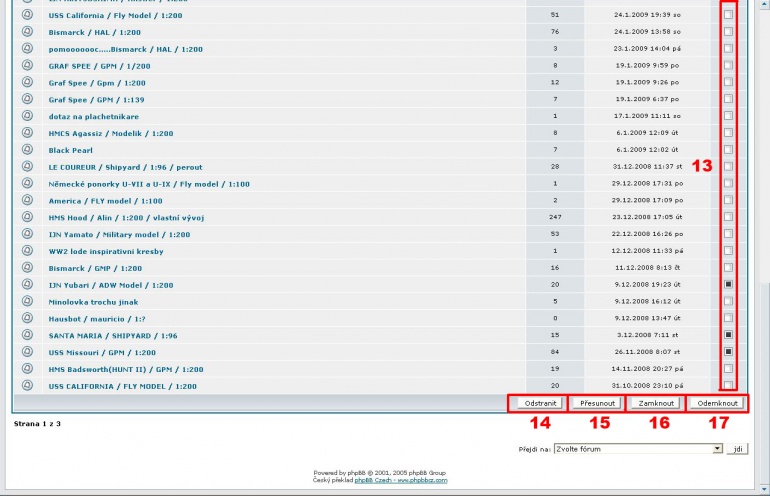Open the LE COUREUR / Shipyard topic
The image size is (770, 496).
point(125,167)
